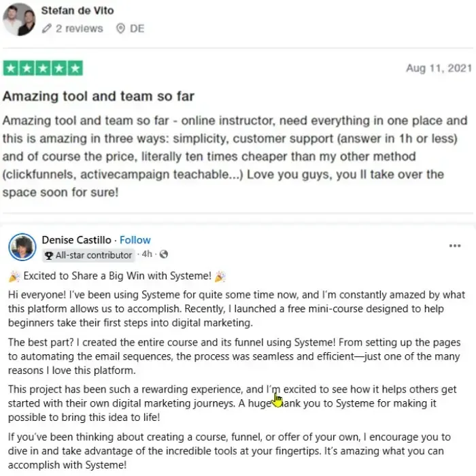This screenshot has height=476, width=476.
Task: Click Denise Castillo's circular profile picture
Action: point(22,247)
